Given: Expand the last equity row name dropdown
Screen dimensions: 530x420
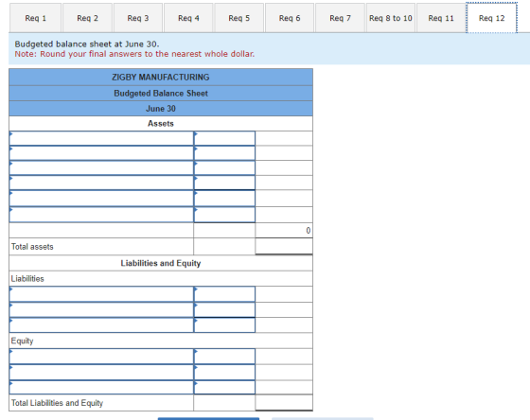Looking at the screenshot, I should (x=101, y=387).
